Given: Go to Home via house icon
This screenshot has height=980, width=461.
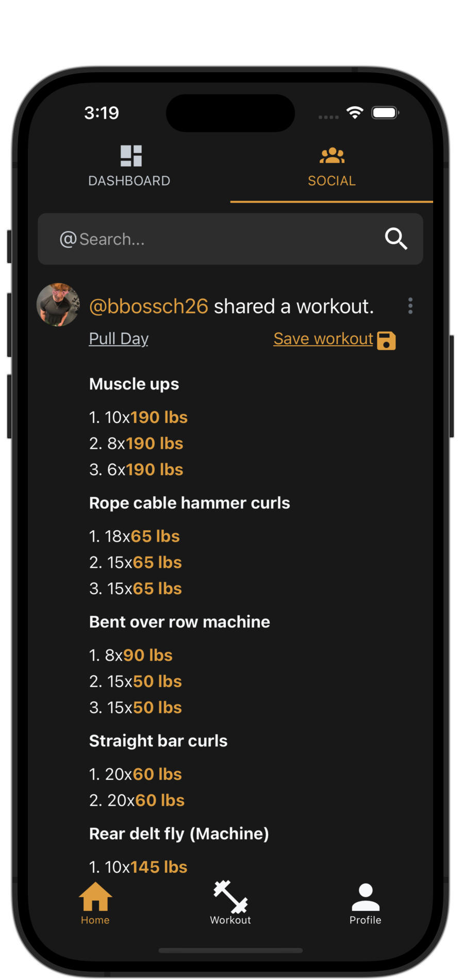Looking at the screenshot, I should [x=95, y=897].
